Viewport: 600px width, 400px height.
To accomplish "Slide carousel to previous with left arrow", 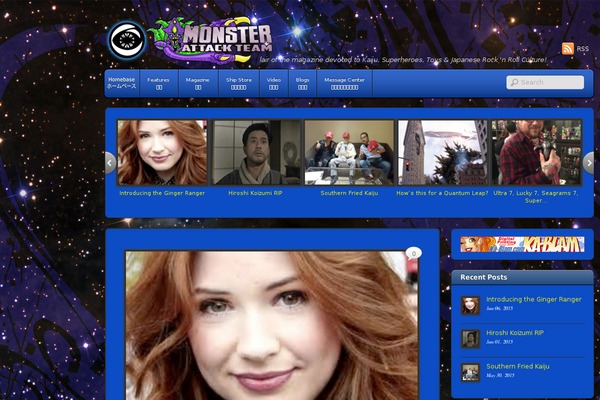I will (x=110, y=163).
